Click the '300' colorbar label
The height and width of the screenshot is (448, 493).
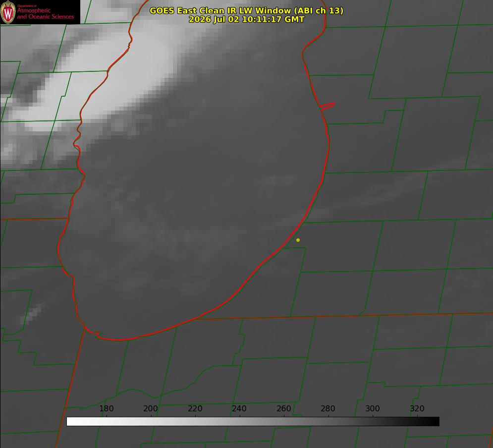[x=373, y=408]
